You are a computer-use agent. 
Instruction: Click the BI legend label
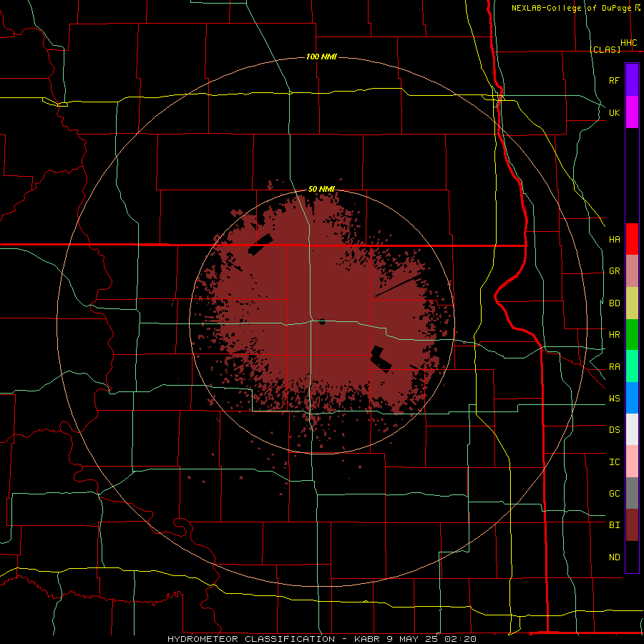pos(614,525)
